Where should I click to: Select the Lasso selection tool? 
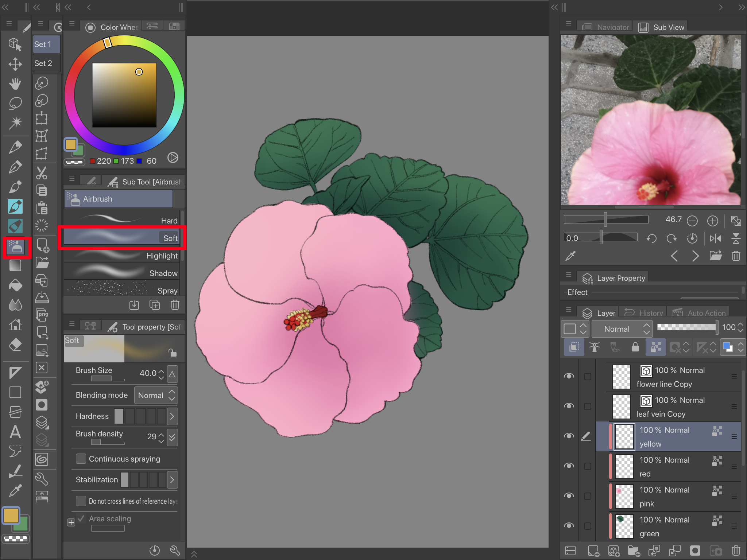pos(15,103)
